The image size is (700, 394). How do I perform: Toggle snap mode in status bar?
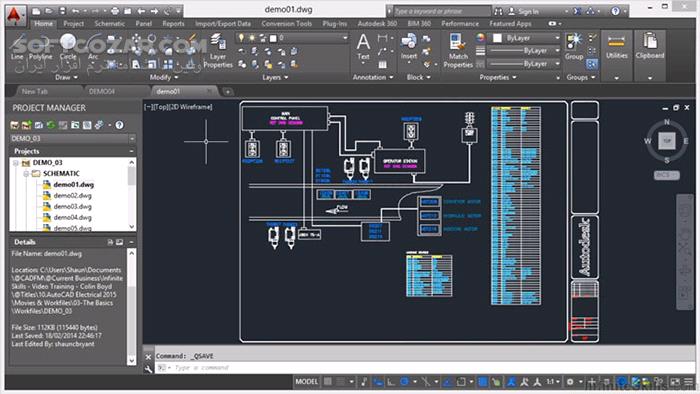[x=341, y=382]
